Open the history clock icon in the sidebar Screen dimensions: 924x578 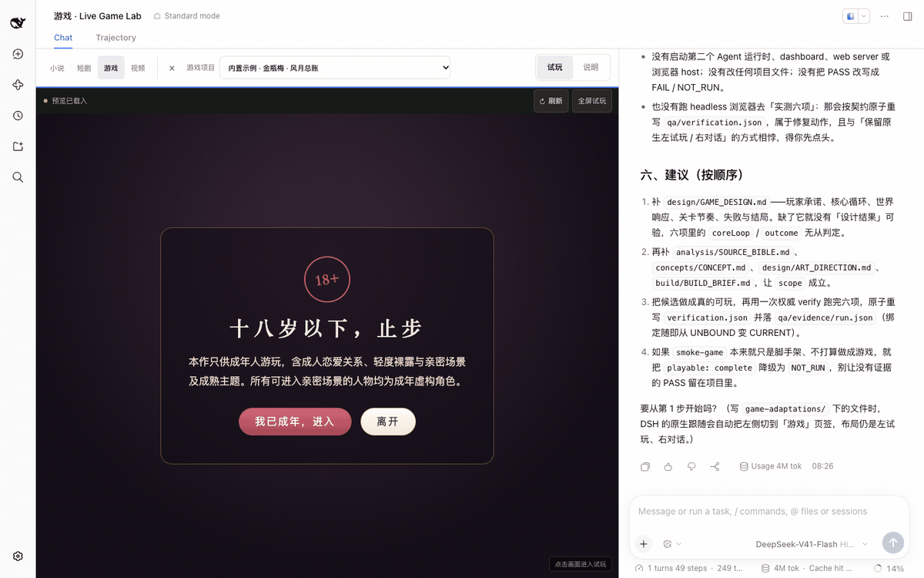18,116
